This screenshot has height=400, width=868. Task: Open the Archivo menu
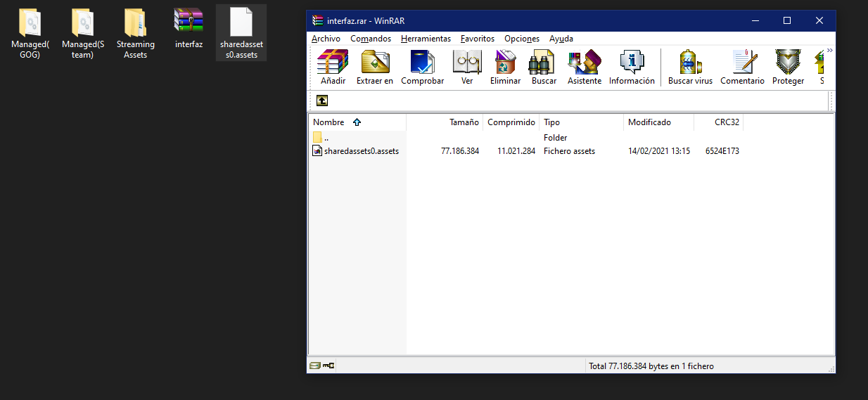[x=326, y=39]
